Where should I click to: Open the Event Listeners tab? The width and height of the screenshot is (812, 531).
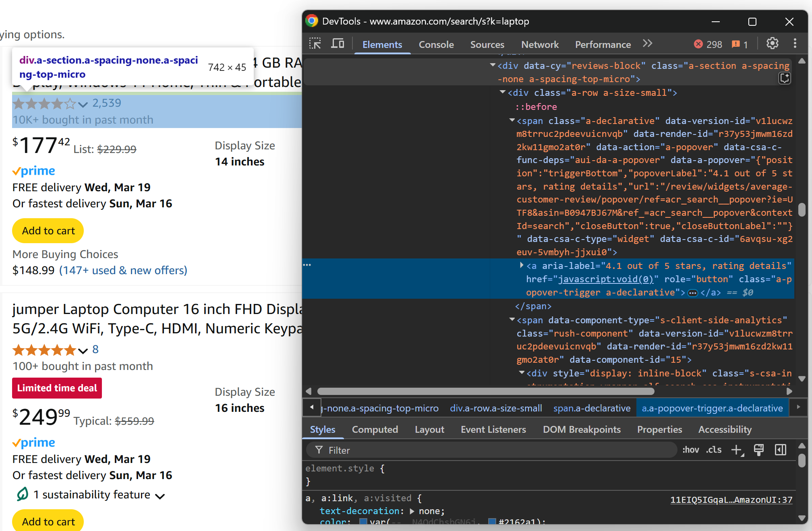coord(493,430)
